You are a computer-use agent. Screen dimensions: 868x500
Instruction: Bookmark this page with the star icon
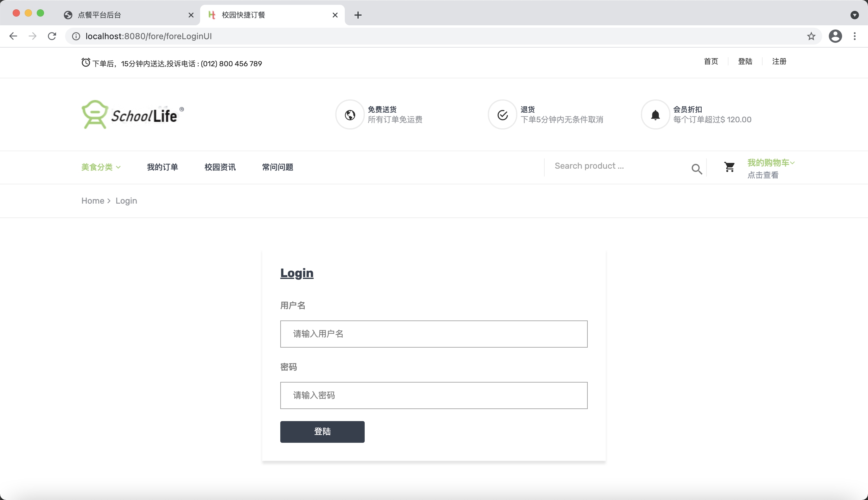[811, 36]
